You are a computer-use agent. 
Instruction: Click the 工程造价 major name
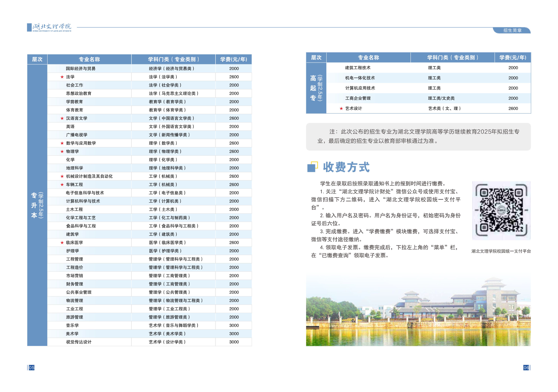tap(75, 267)
